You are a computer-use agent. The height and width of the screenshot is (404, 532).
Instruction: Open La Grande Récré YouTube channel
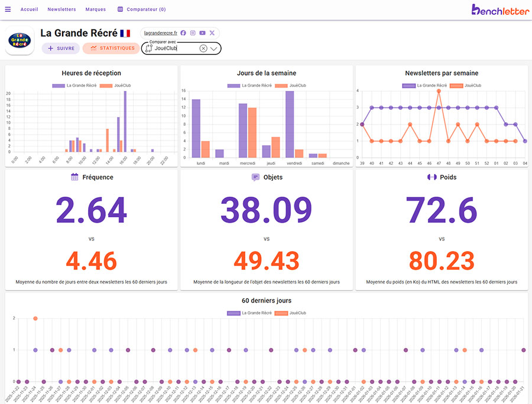(202, 33)
